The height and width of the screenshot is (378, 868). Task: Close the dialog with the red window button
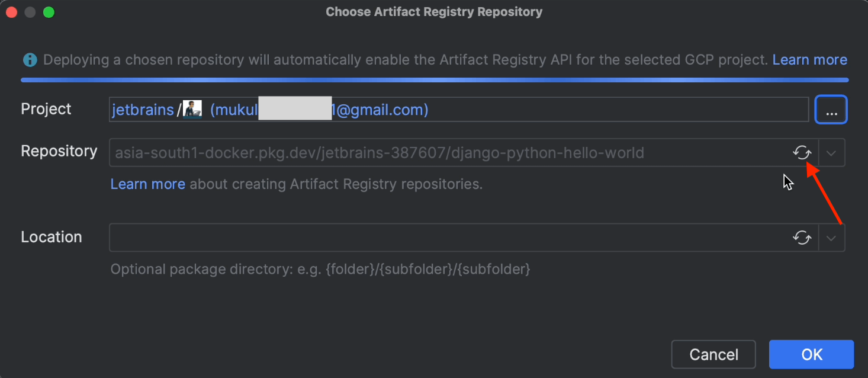[x=11, y=12]
